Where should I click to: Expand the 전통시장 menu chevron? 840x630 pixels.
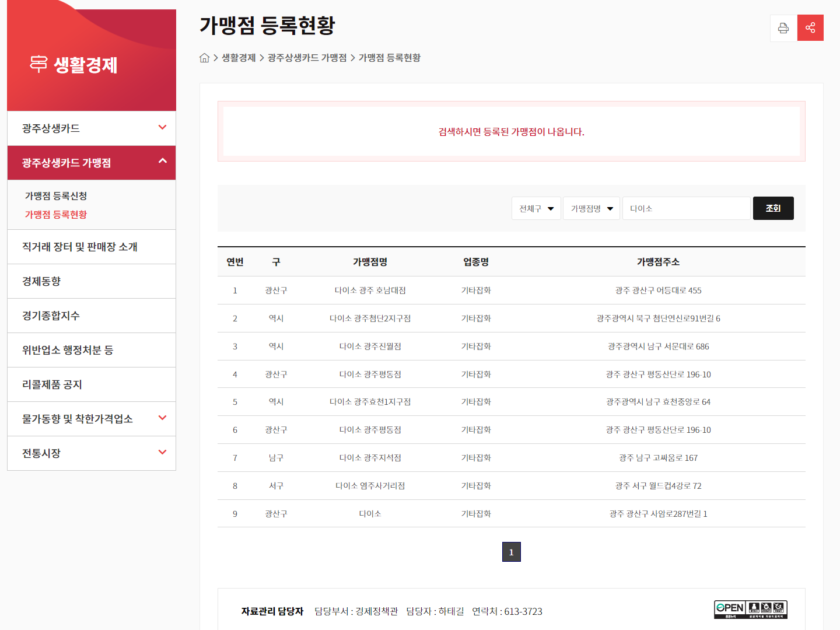[x=162, y=452]
